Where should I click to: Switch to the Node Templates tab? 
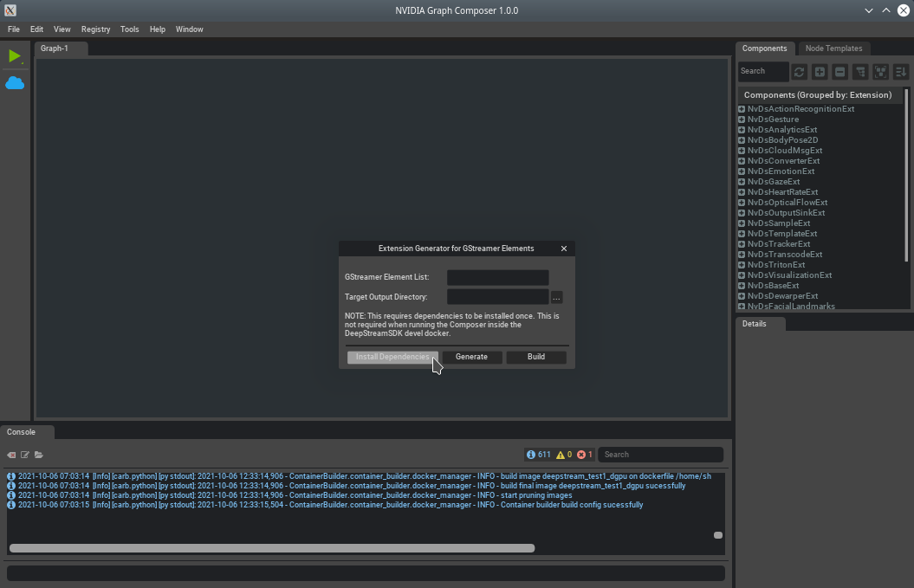pyautogui.click(x=833, y=48)
